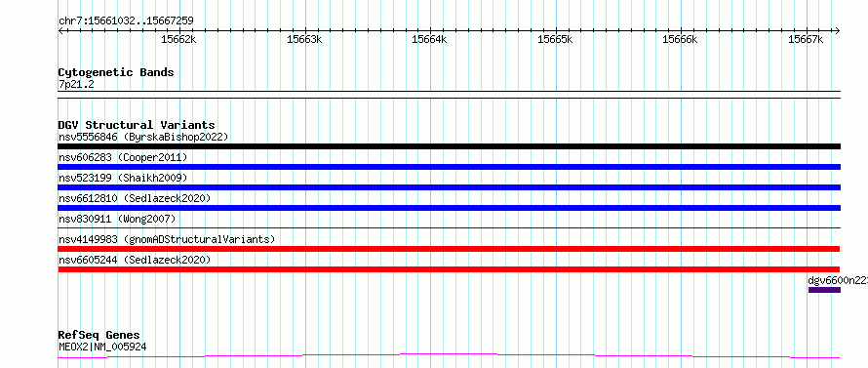Click the 15662k ruler position

pos(178,39)
